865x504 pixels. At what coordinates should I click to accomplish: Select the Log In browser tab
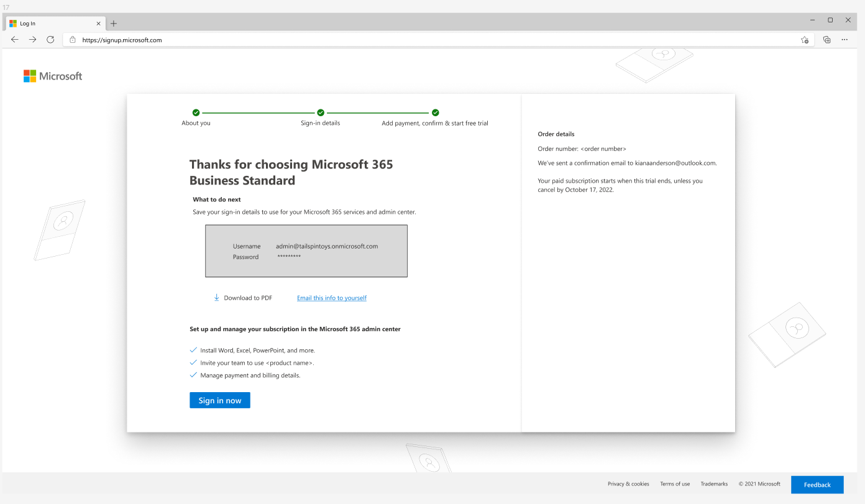55,24
